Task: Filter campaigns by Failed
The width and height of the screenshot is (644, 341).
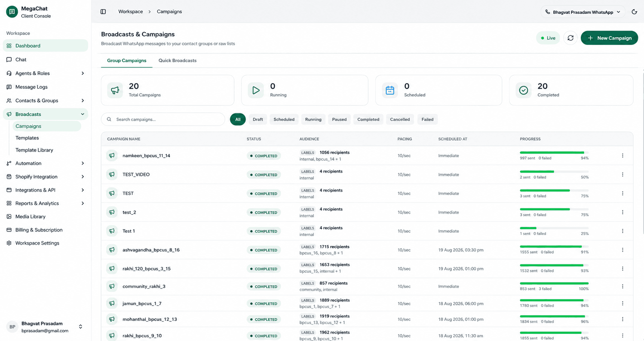Action: pyautogui.click(x=427, y=120)
